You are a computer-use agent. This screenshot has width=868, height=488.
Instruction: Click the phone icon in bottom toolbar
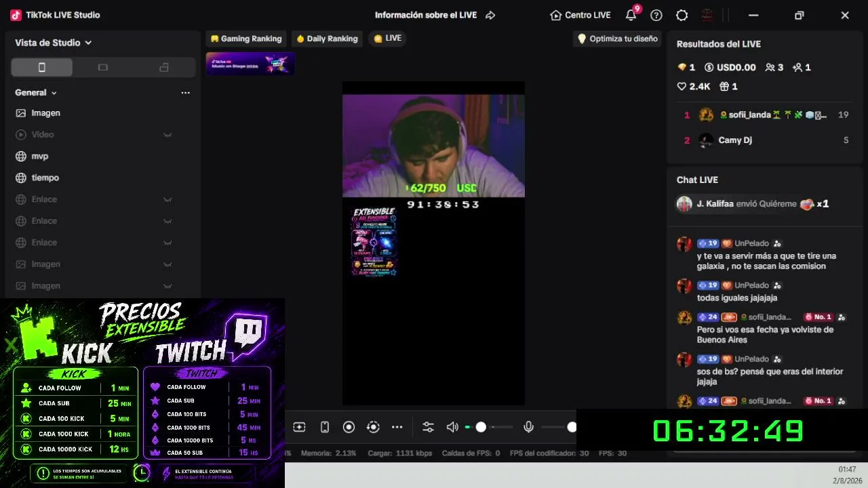pos(325,427)
